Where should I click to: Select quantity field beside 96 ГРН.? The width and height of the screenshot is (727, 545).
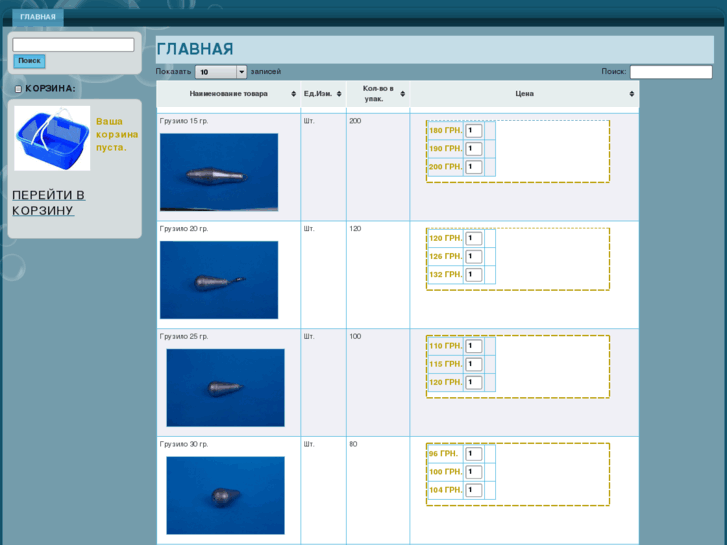pyautogui.click(x=473, y=453)
